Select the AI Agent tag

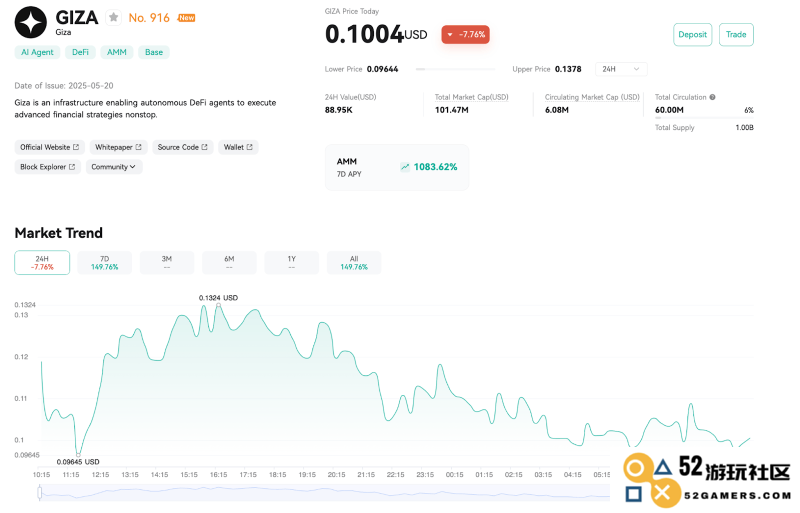point(37,52)
